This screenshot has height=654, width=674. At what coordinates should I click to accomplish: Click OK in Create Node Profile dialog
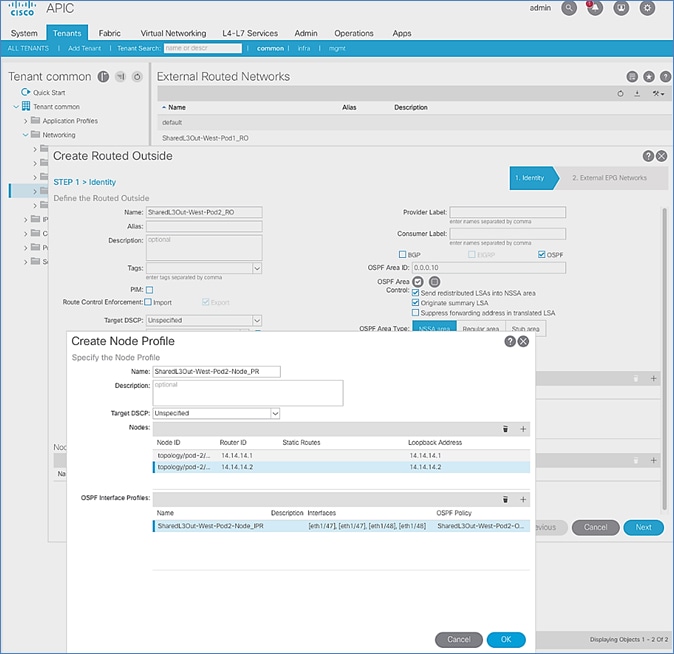click(x=506, y=639)
